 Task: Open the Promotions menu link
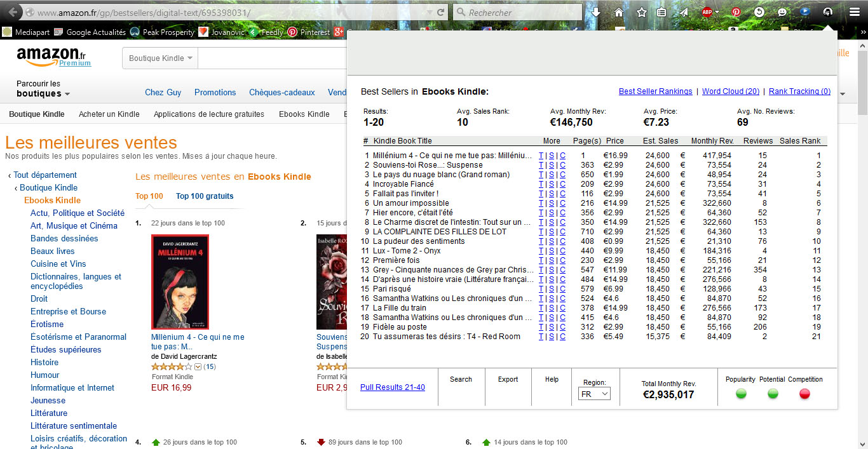215,93
